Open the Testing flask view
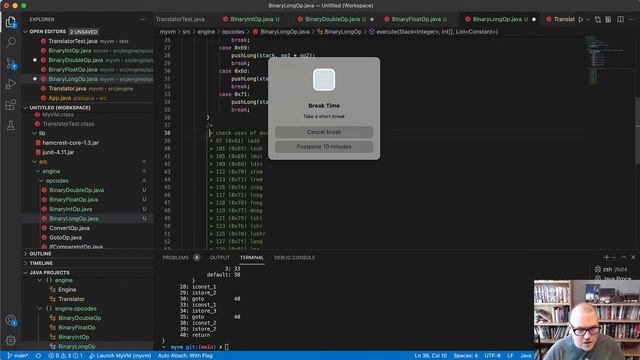This screenshot has height=360, width=640. pos(11,126)
